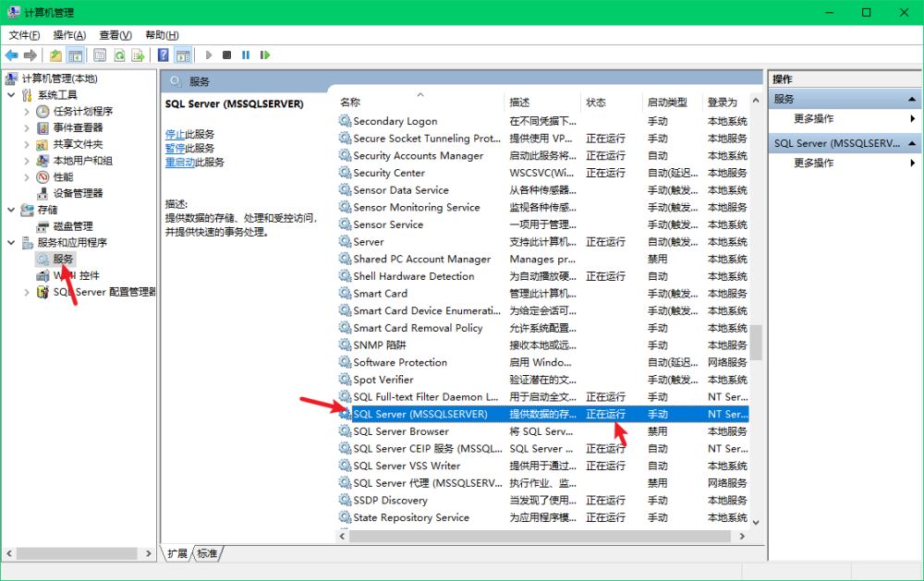The width and height of the screenshot is (924, 581).
Task: Click the Server service gear icon
Action: point(345,242)
